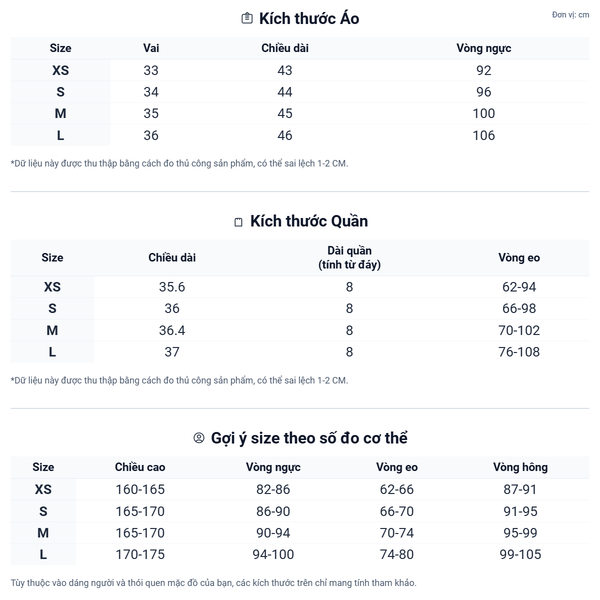Click the Đơn vị: cm label
600x600 pixels.
point(570,15)
